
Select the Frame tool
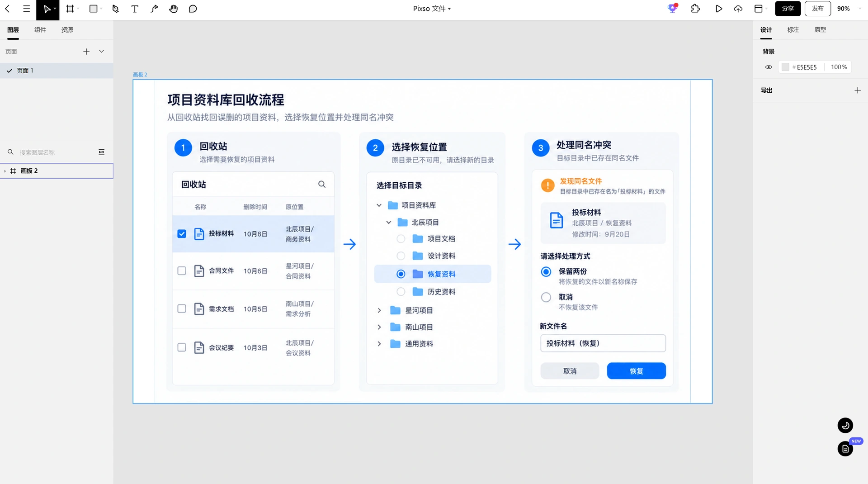(x=70, y=9)
